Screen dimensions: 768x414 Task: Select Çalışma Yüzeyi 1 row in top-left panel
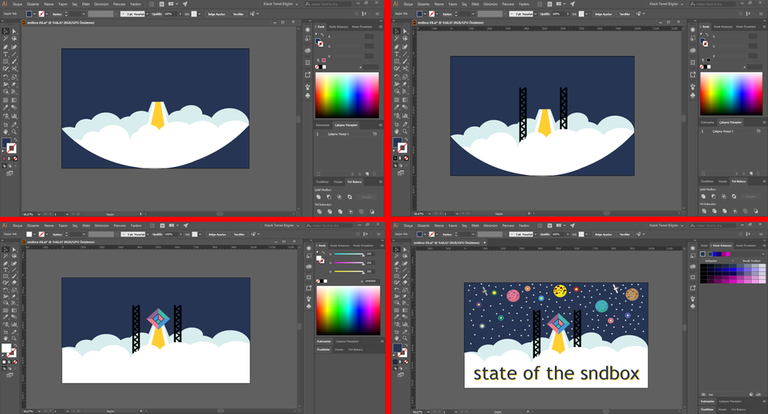click(x=347, y=134)
